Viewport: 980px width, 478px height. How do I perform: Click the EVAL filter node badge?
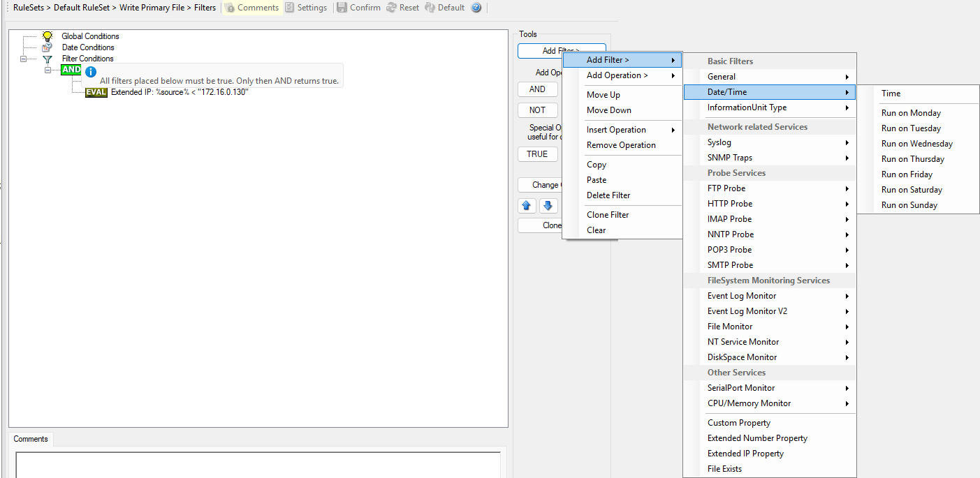click(x=96, y=92)
